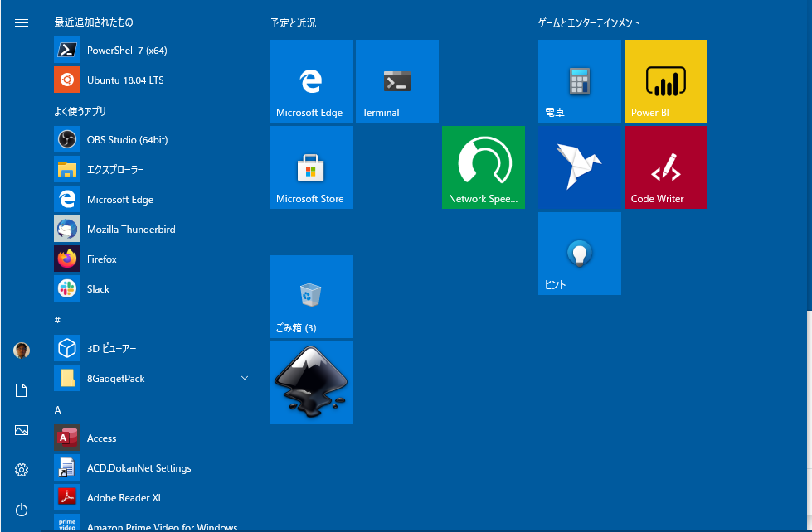Open the ヒント tips tile

pos(580,254)
